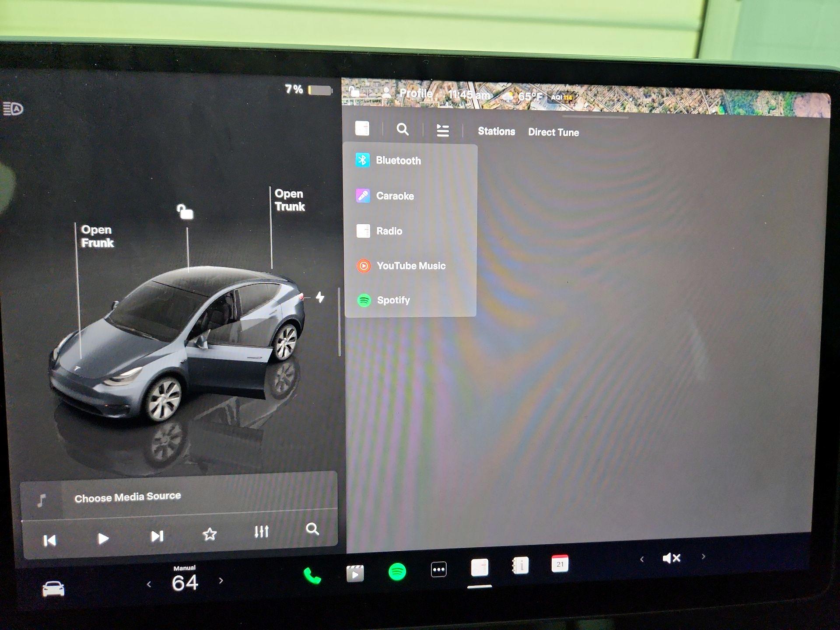Expand the app launcher with three dots

tap(439, 568)
